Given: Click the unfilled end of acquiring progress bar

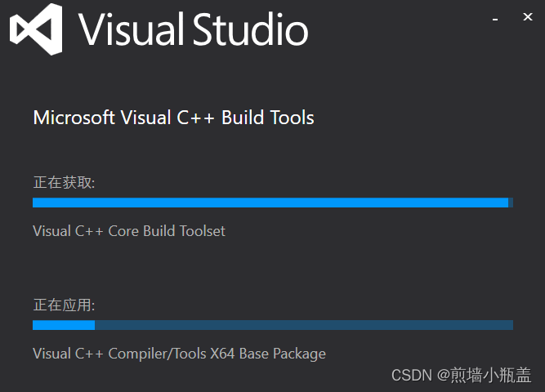Looking at the screenshot, I should tap(511, 203).
